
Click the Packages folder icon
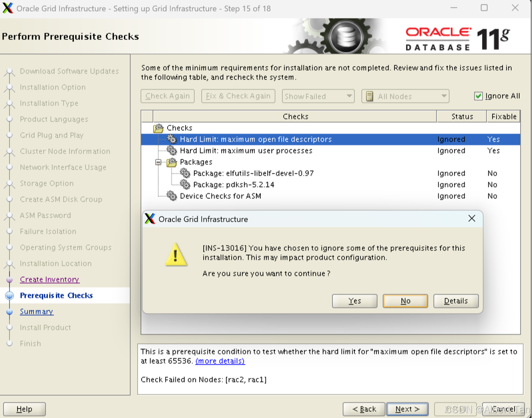(x=171, y=162)
